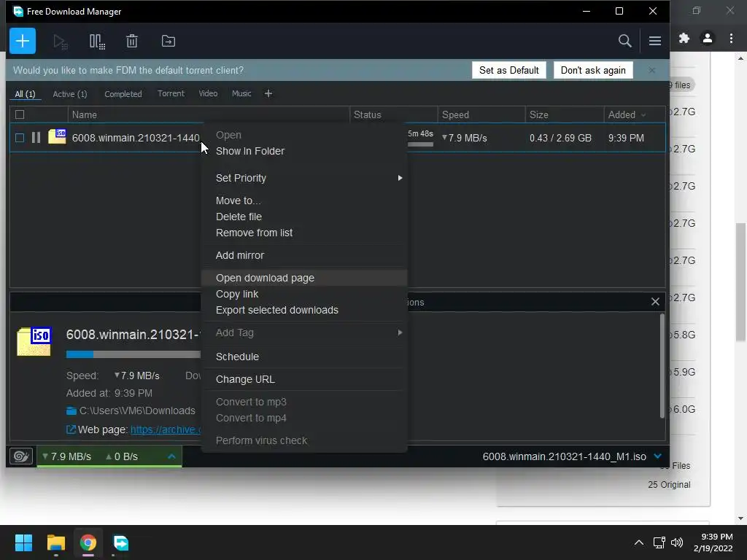Close the details panel with its X
Image resolution: width=747 pixels, height=560 pixels.
click(655, 301)
